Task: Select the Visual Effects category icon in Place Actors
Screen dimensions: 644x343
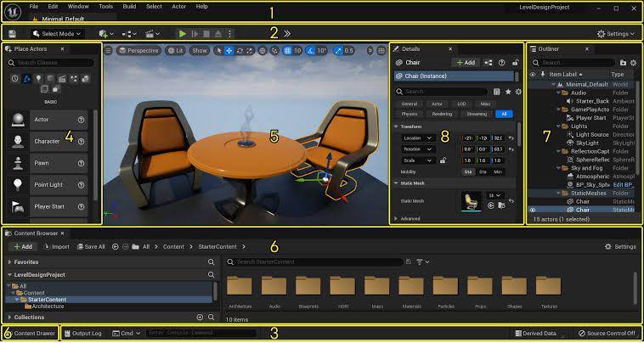Action: 74,78
